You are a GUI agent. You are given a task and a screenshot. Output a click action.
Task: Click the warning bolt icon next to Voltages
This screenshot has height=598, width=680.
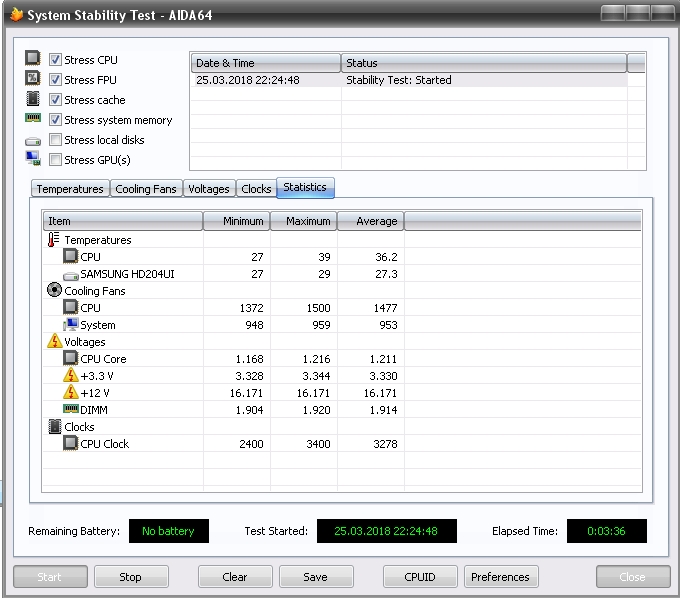55,341
